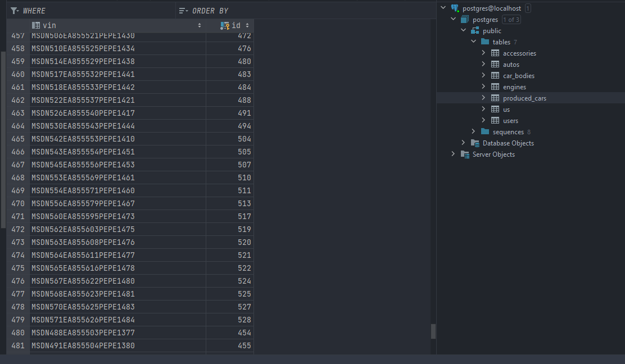The image size is (625, 364).
Task: Select the car_bodies table
Action: (x=519, y=75)
